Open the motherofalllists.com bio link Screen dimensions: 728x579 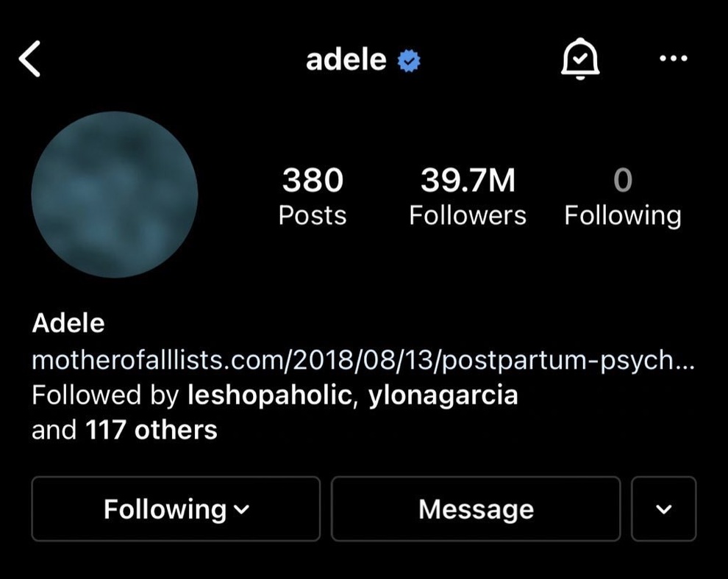coord(363,360)
